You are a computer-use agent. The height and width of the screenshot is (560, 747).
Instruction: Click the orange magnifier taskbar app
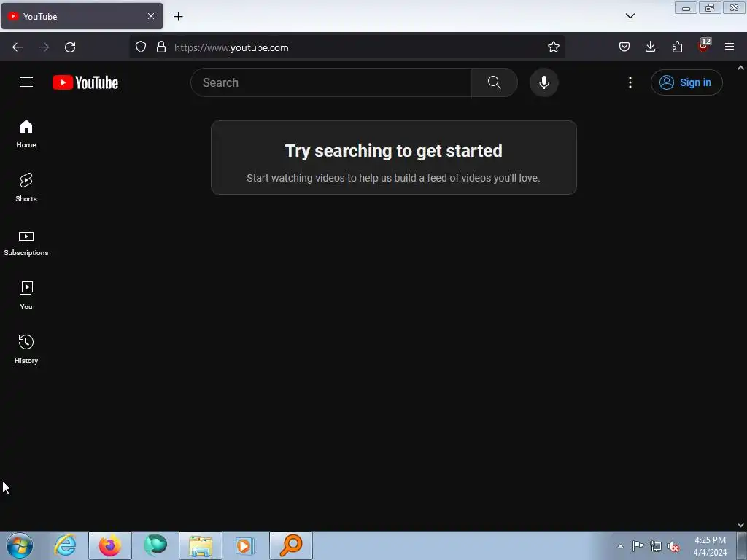click(291, 545)
